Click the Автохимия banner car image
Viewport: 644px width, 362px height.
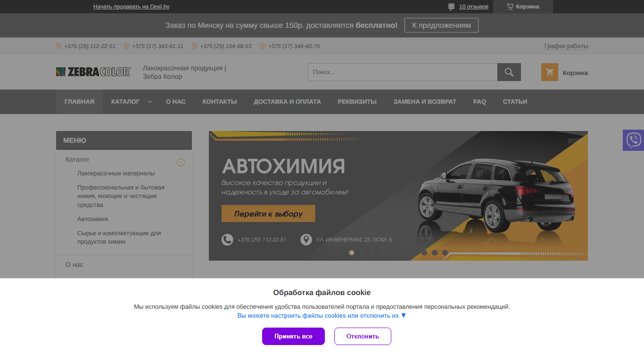tap(496, 196)
